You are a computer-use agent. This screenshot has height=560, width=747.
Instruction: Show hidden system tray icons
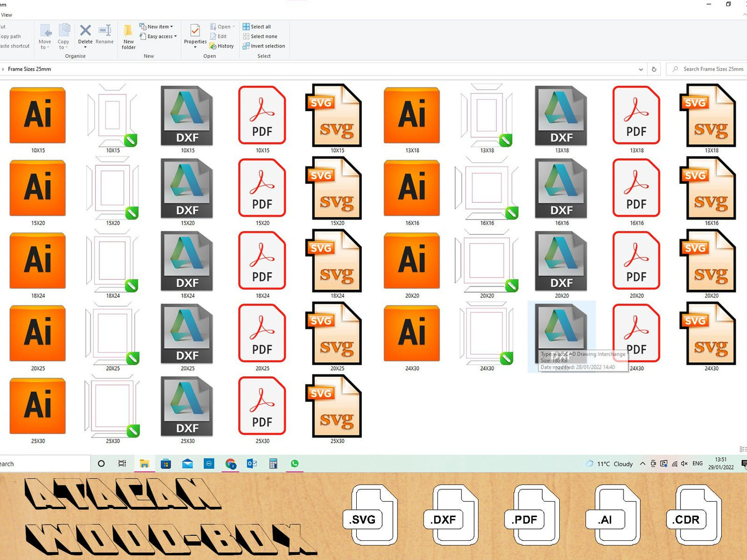(x=643, y=464)
